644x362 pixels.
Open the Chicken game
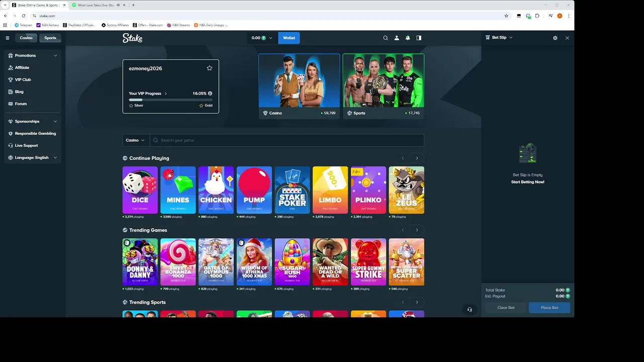tap(216, 190)
